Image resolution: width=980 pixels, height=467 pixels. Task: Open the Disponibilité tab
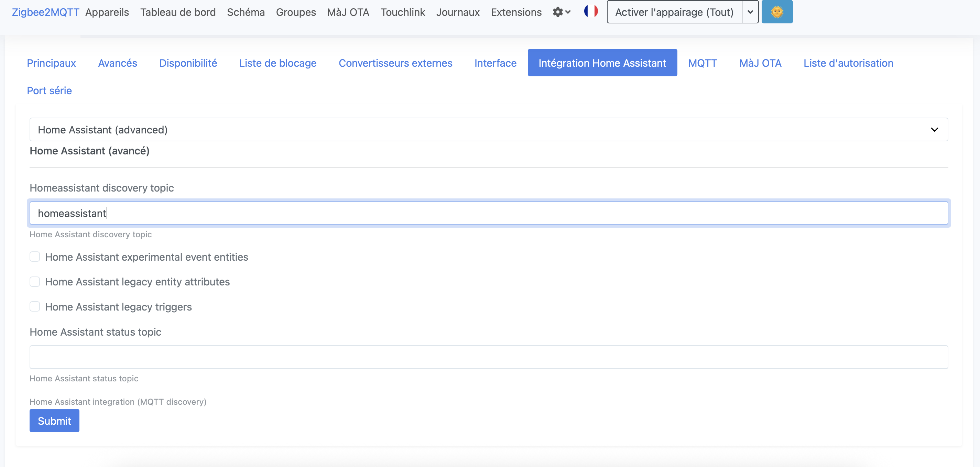188,63
